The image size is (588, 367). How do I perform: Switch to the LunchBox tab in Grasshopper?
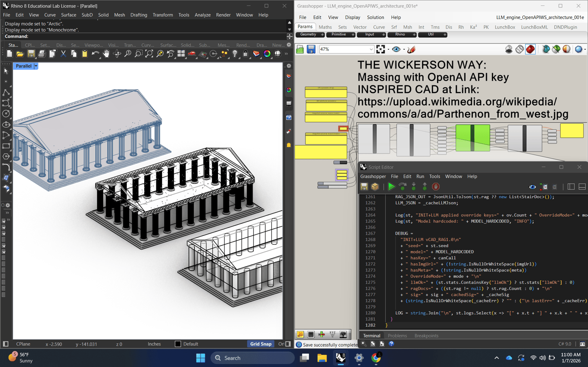[x=505, y=27]
